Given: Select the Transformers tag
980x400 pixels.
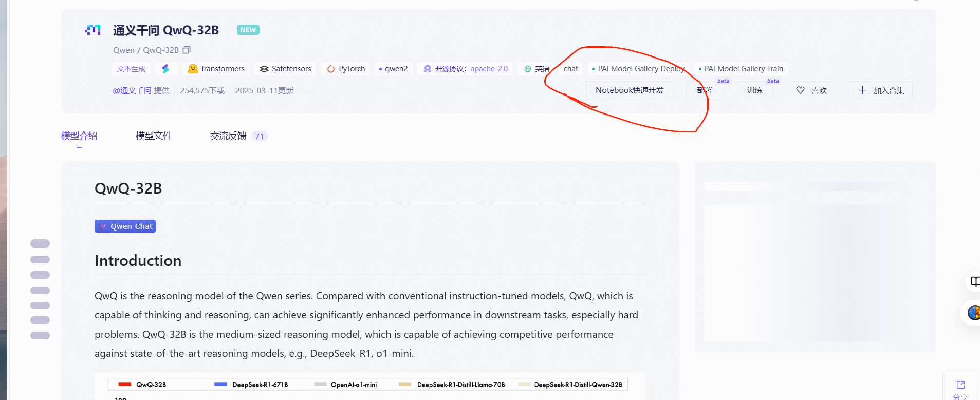Looking at the screenshot, I should (x=216, y=69).
